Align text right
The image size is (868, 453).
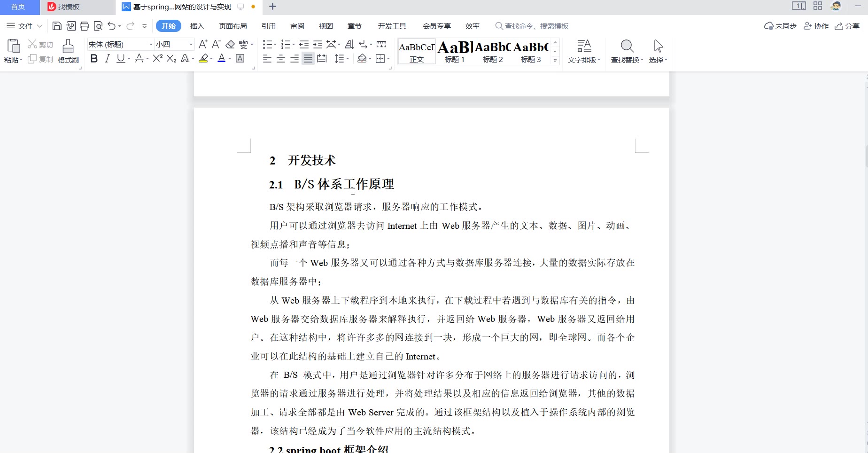point(294,58)
